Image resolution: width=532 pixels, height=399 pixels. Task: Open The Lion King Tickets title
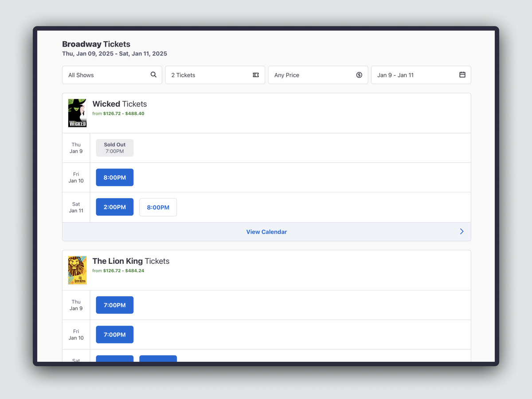click(131, 261)
